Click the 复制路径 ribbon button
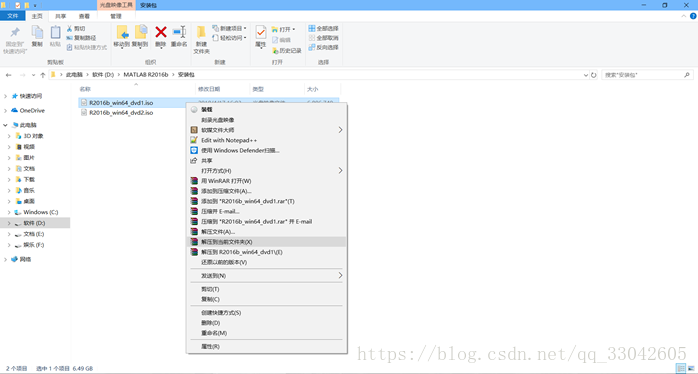This screenshot has height=374, width=698. pyautogui.click(x=81, y=38)
